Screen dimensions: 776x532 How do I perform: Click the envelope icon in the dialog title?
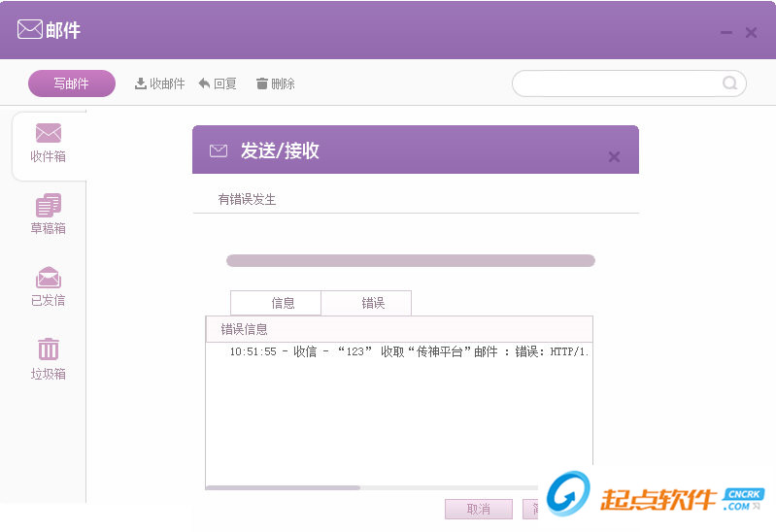point(219,150)
